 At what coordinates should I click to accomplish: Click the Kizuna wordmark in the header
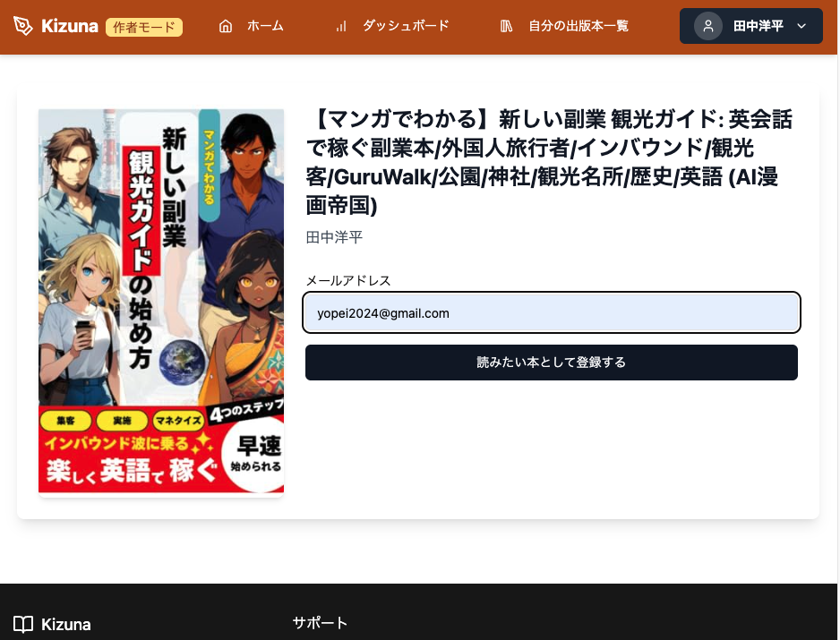70,26
